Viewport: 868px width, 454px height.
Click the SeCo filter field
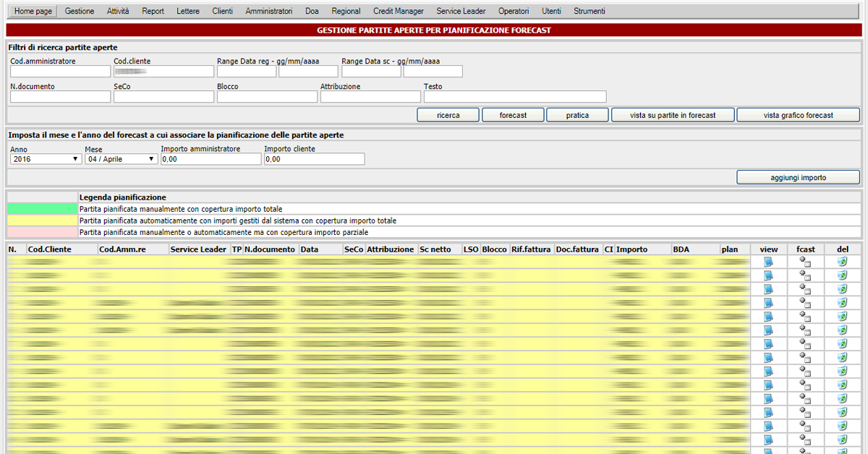coord(163,97)
